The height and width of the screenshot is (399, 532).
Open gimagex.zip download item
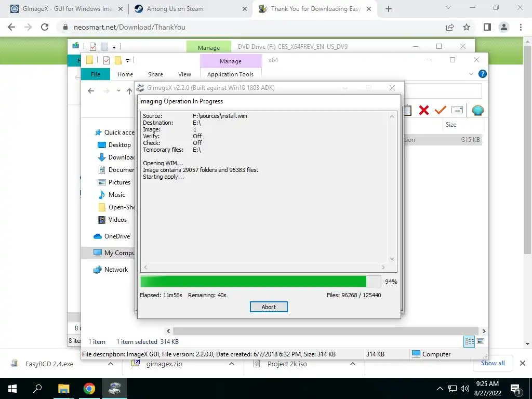coord(164,364)
